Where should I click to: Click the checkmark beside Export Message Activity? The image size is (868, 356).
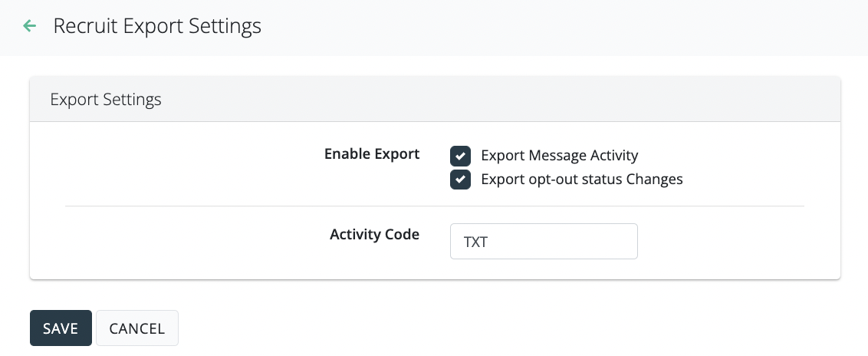[460, 156]
